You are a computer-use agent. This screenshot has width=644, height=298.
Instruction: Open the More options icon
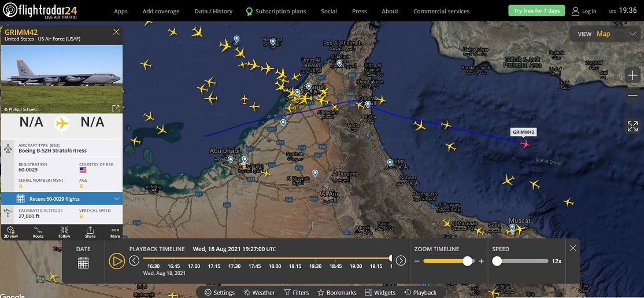tap(115, 232)
